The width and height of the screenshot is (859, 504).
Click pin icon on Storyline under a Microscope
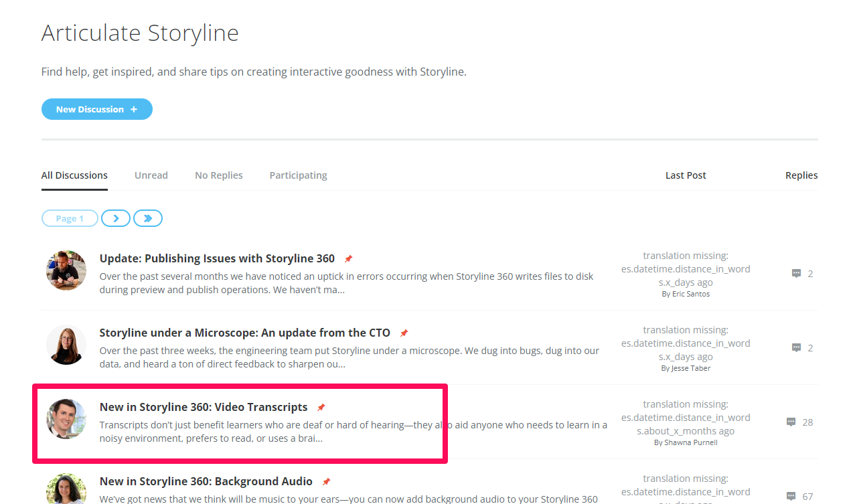404,333
